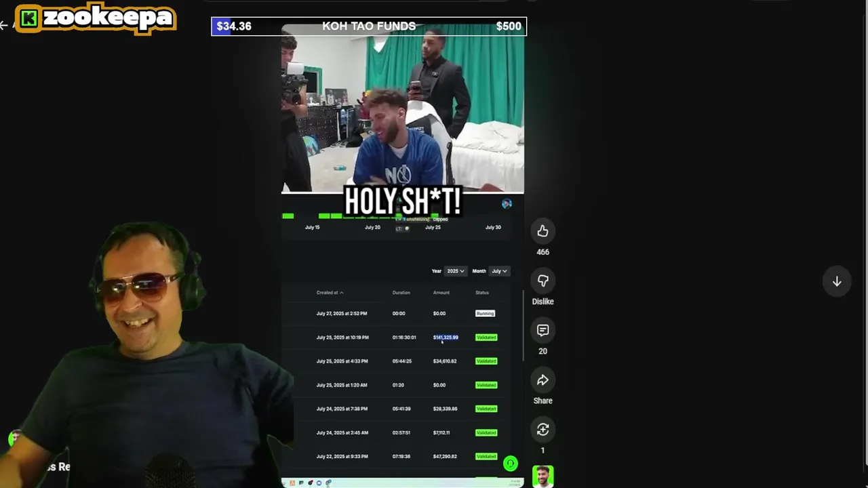Click the $7,112.11 amount cell
The width and height of the screenshot is (868, 488).
[441, 432]
